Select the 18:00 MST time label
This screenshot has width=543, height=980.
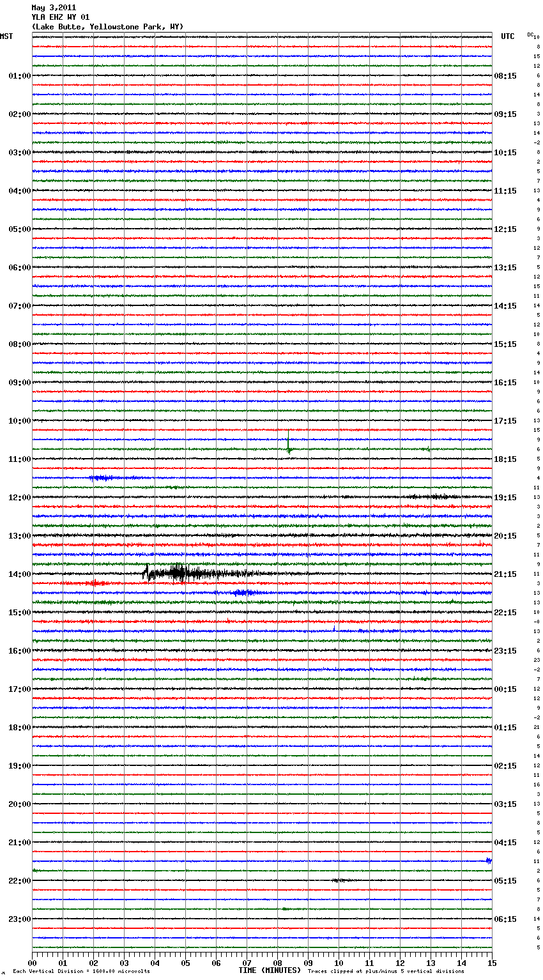pos(20,728)
